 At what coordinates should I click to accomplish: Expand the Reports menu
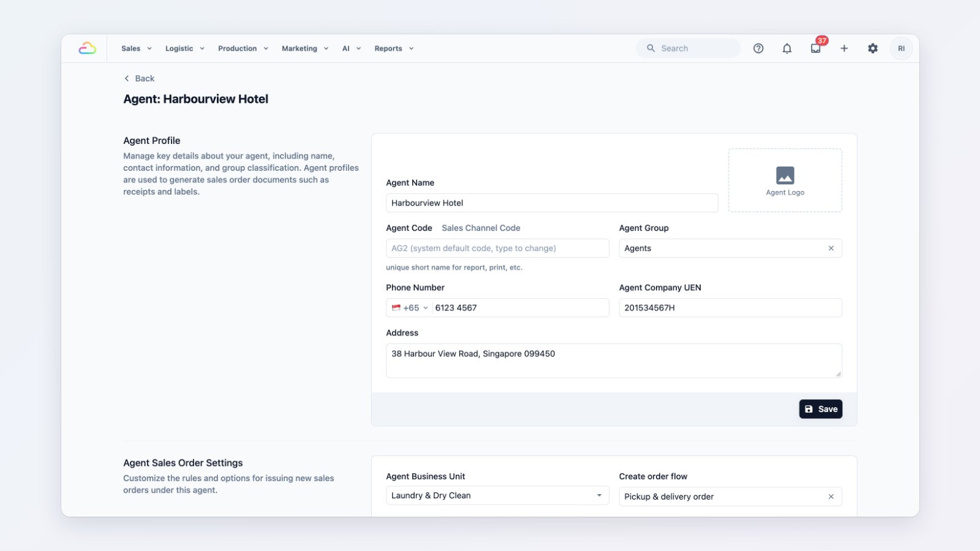[x=394, y=48]
